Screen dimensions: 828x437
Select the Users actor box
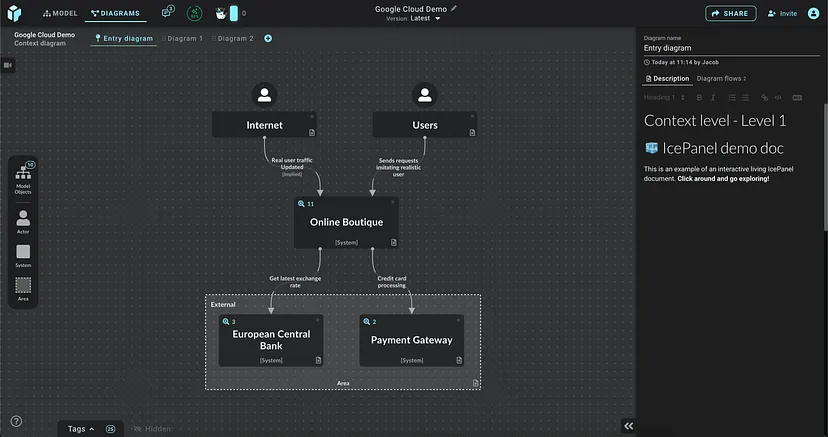tap(425, 125)
